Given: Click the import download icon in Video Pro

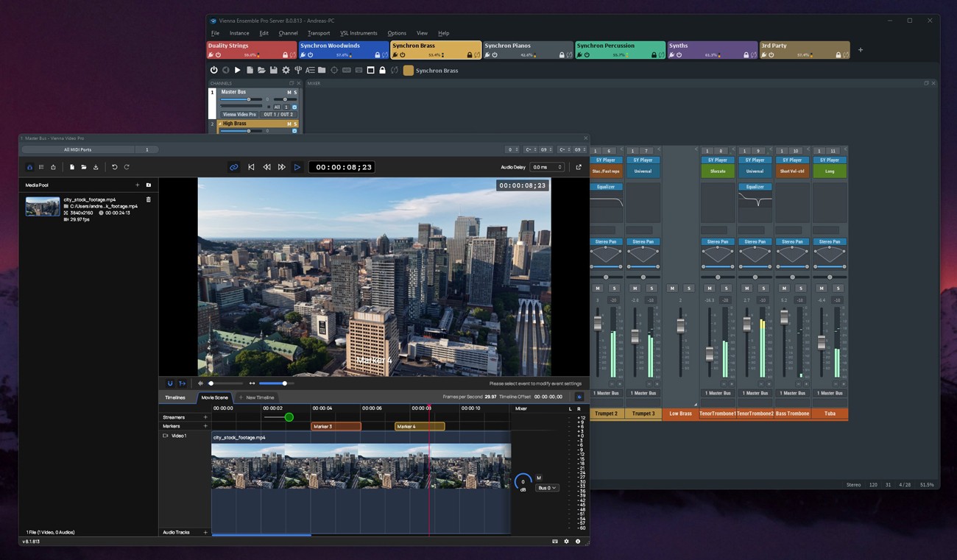Looking at the screenshot, I should pyautogui.click(x=96, y=167).
